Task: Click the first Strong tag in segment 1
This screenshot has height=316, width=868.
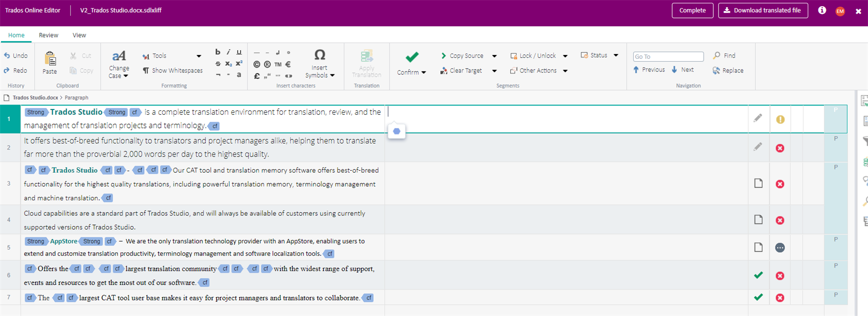Action: click(36, 112)
